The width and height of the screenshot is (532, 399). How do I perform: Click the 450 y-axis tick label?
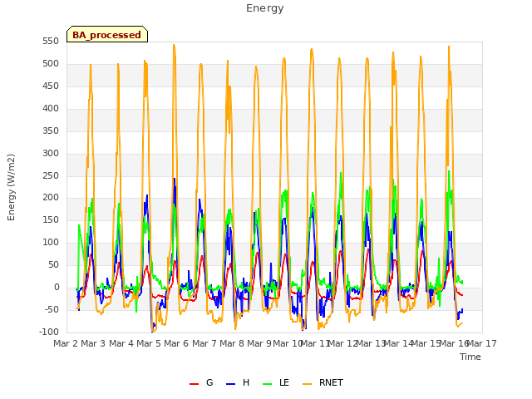coord(51,86)
